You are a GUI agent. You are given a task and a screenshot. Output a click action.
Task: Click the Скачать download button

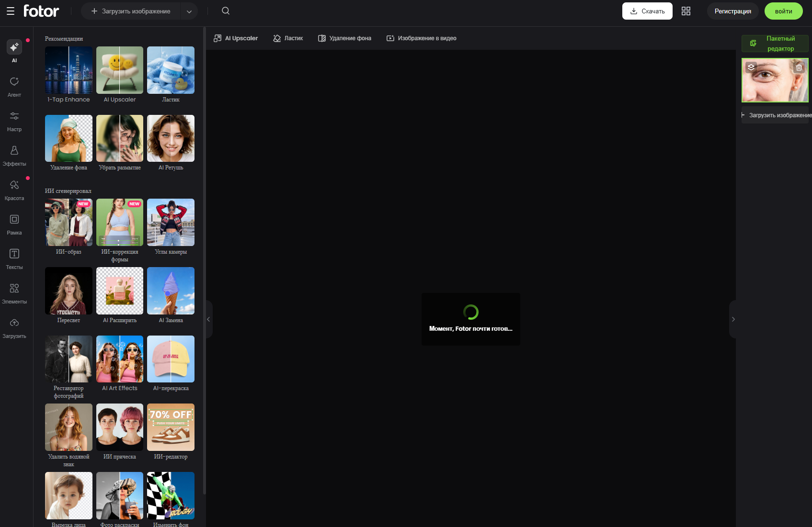647,11
